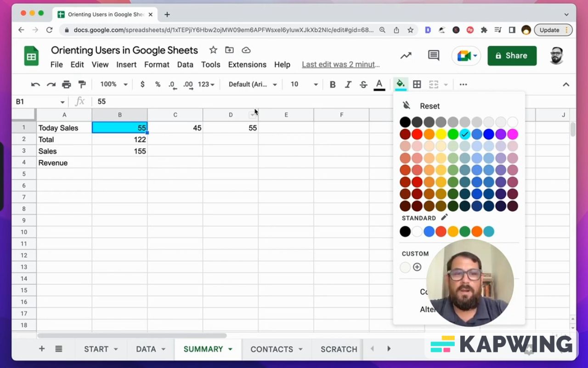Viewport: 588px width, 368px height.
Task: Increase decimal places icon
Action: tap(188, 85)
